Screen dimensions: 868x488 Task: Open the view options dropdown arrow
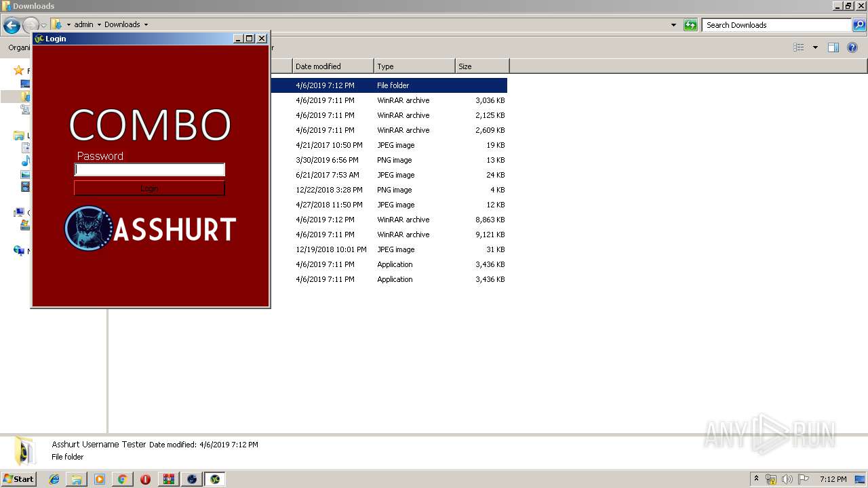tap(815, 47)
